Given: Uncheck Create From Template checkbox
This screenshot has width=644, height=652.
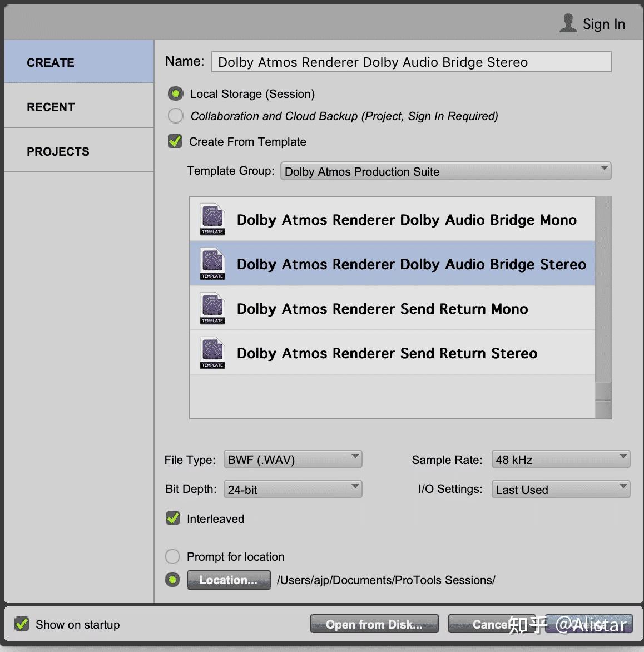Looking at the screenshot, I should click(175, 141).
